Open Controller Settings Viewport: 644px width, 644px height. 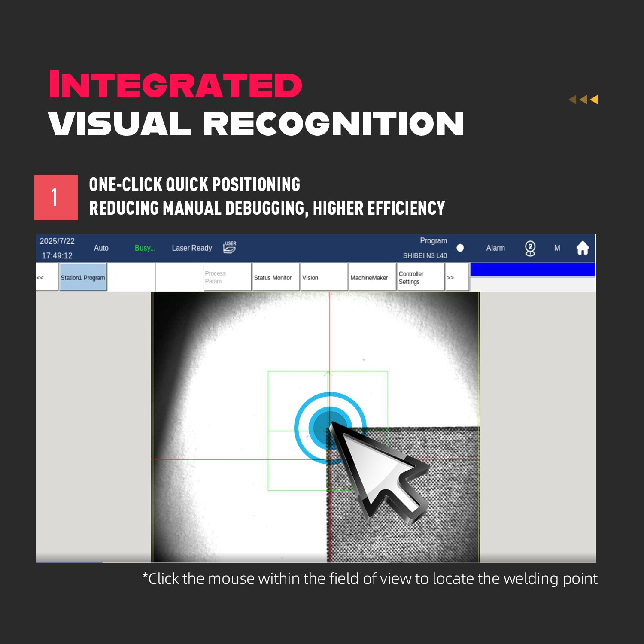(x=420, y=278)
